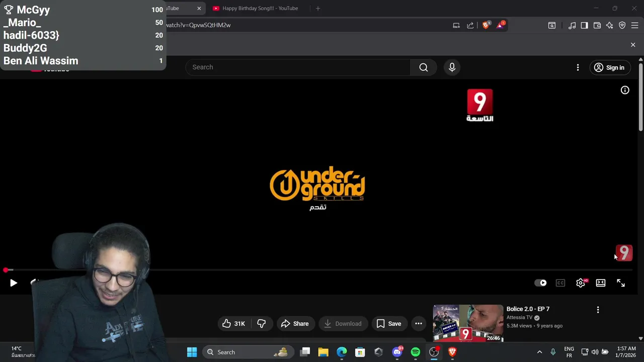Open File Explorer from taskbar

point(324,352)
